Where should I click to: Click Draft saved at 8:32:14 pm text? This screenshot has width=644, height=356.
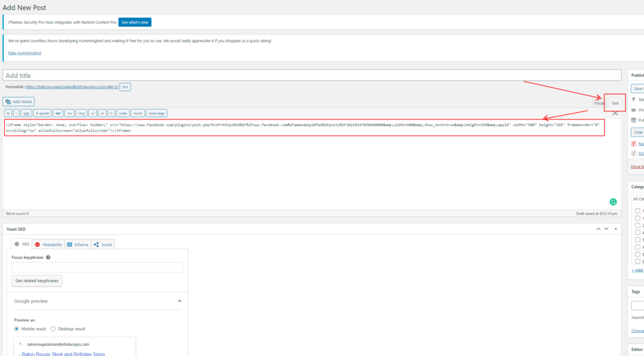(x=597, y=213)
